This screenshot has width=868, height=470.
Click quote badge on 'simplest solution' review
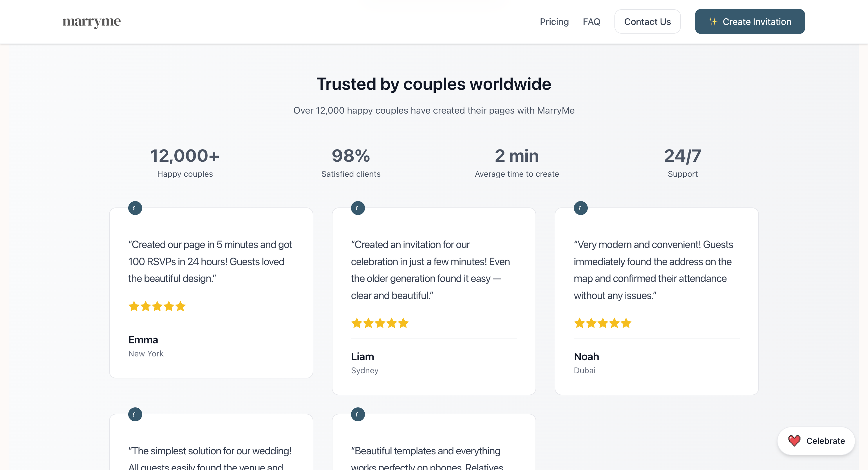[135, 414]
